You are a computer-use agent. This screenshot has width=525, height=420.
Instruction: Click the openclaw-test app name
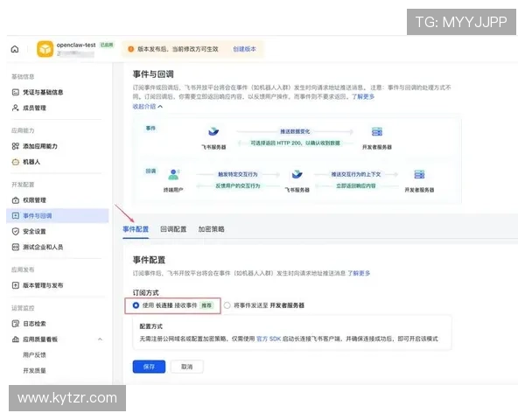(x=76, y=45)
